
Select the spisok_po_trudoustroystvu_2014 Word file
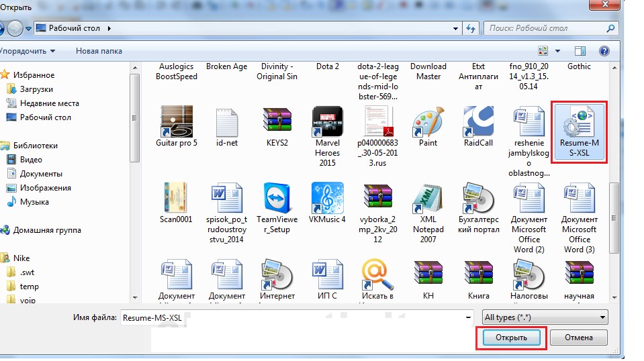[x=227, y=199]
